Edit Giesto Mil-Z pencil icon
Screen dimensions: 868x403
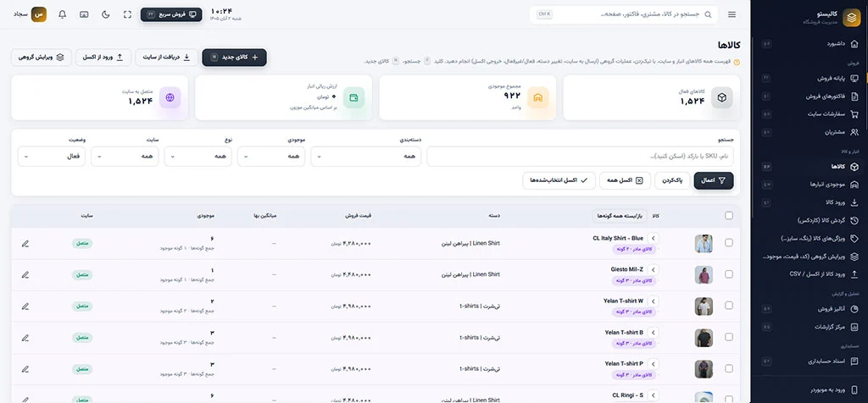coord(25,275)
